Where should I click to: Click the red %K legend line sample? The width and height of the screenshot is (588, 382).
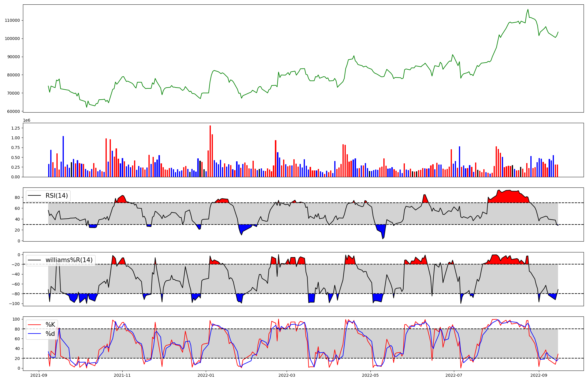pyautogui.click(x=35, y=325)
